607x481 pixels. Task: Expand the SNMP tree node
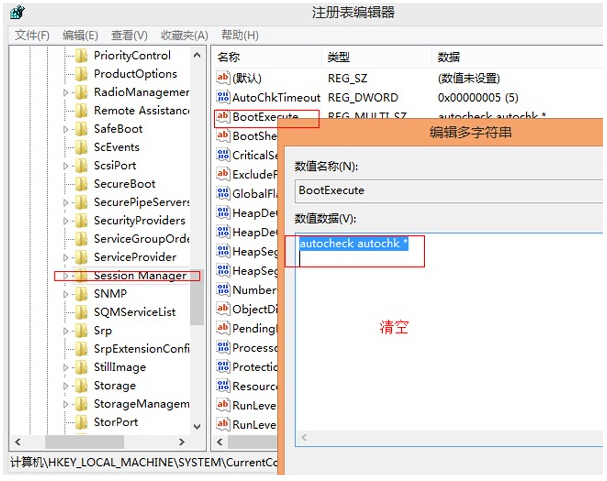[65, 294]
